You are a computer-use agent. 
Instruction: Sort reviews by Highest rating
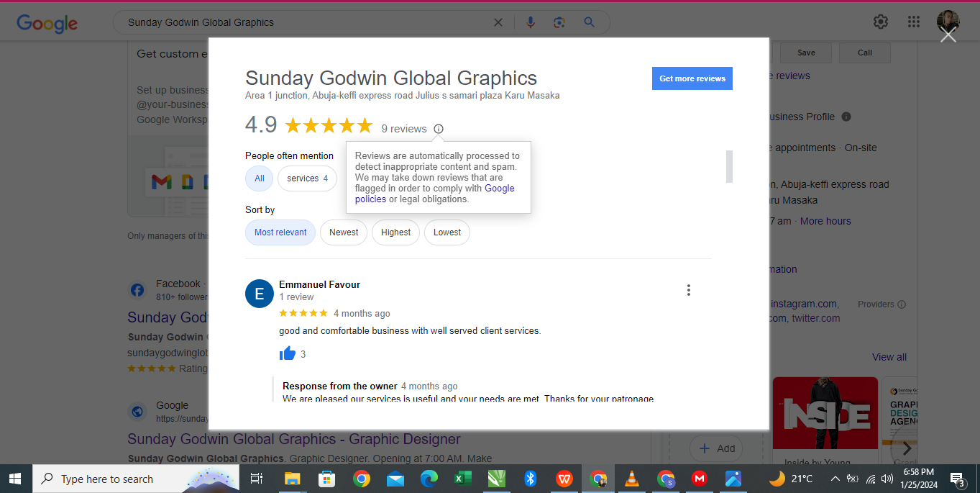395,232
